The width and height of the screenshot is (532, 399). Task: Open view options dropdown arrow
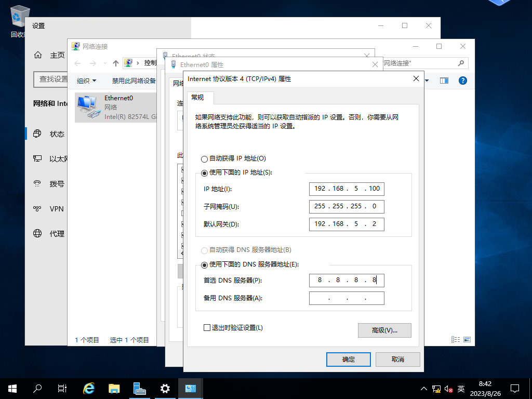427,81
